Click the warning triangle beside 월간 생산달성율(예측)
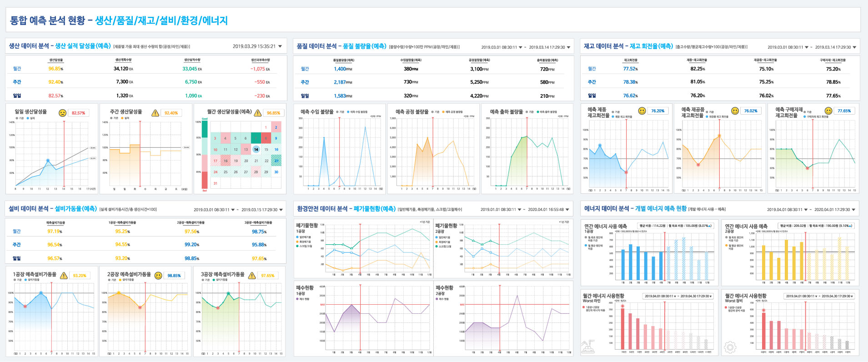 pos(258,113)
